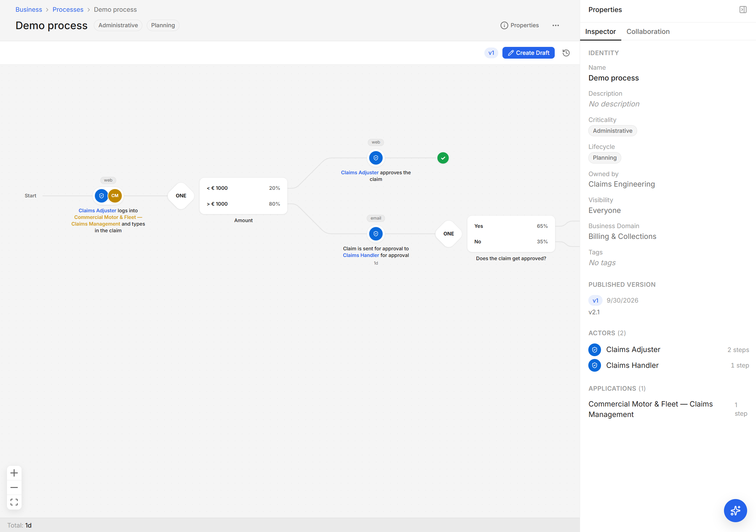
Task: Select Claims Adjuster shield icon in first step
Action: (101, 195)
